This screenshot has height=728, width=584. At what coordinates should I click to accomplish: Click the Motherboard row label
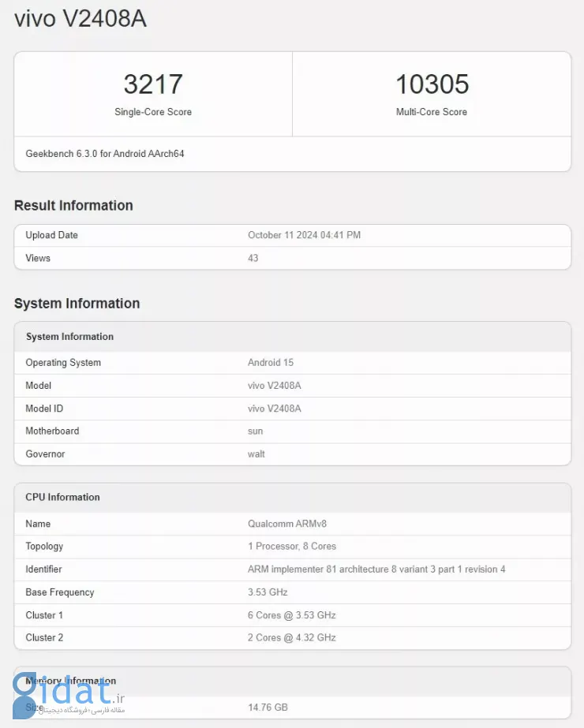tap(52, 431)
